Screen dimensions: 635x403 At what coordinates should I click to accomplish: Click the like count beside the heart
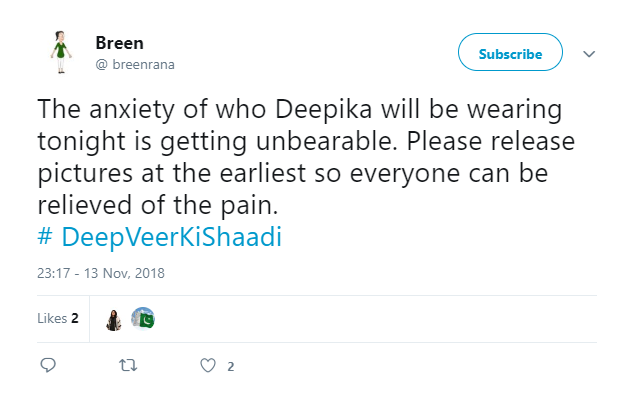[x=231, y=367]
